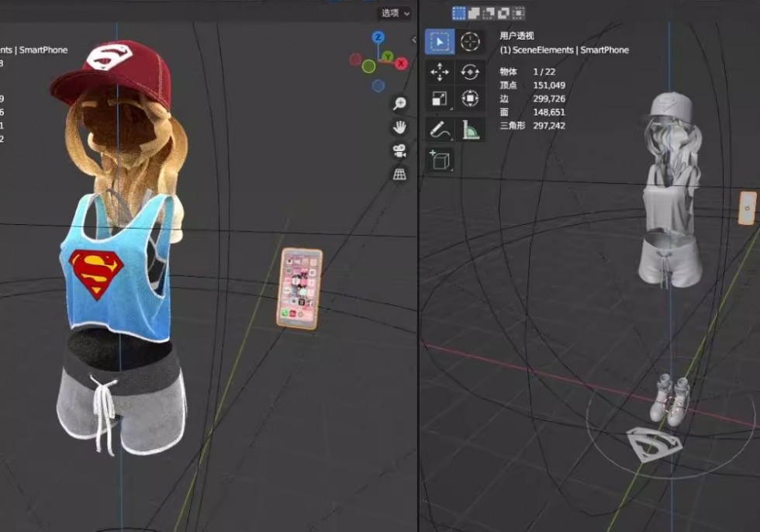Choose the Intersect Selection mode icon
The image size is (760, 532).
pos(519,13)
